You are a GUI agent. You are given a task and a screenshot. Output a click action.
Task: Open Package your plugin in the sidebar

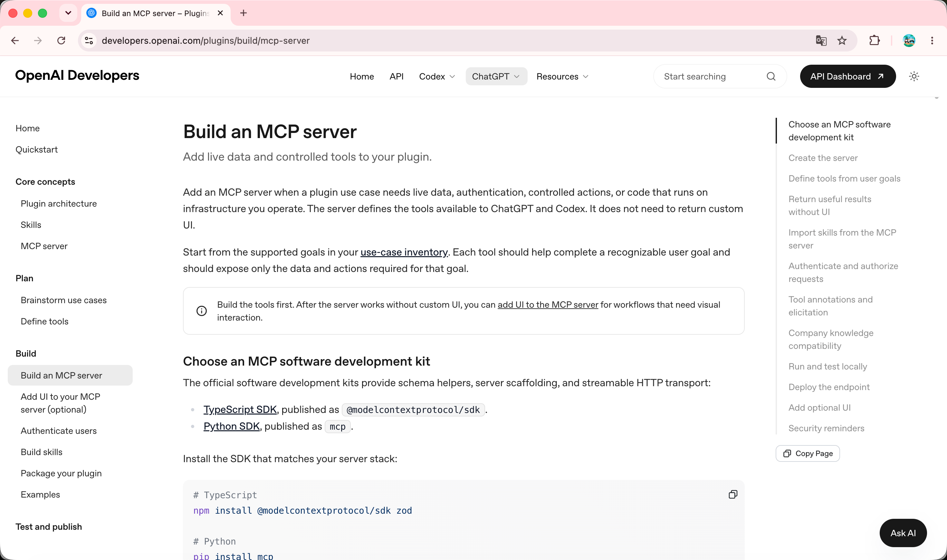(61, 473)
